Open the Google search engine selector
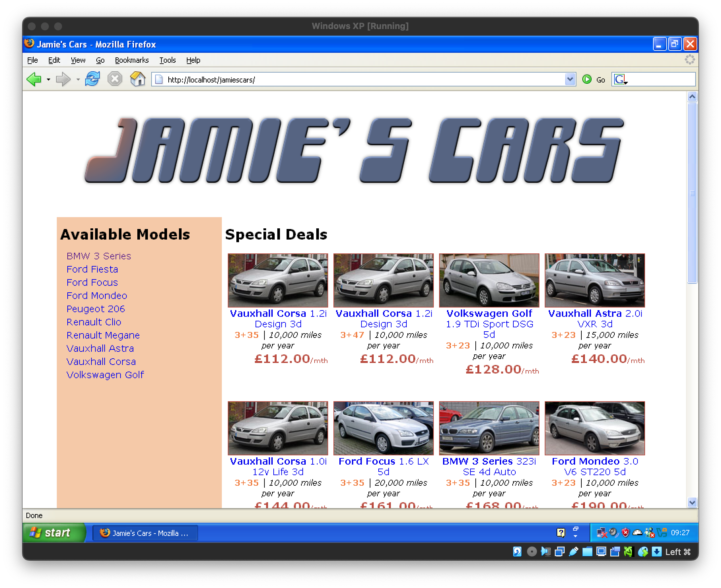721x588 pixels. pyautogui.click(x=621, y=80)
